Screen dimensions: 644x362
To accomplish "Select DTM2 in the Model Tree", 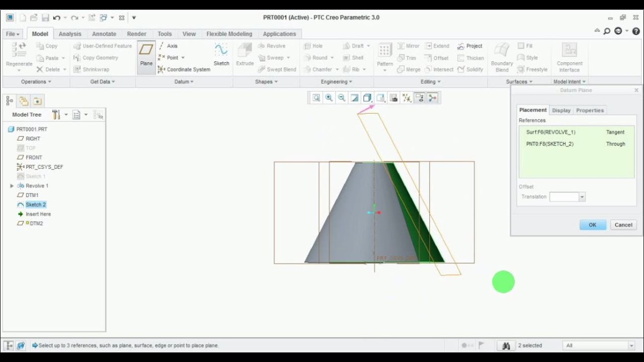I will pyautogui.click(x=36, y=223).
